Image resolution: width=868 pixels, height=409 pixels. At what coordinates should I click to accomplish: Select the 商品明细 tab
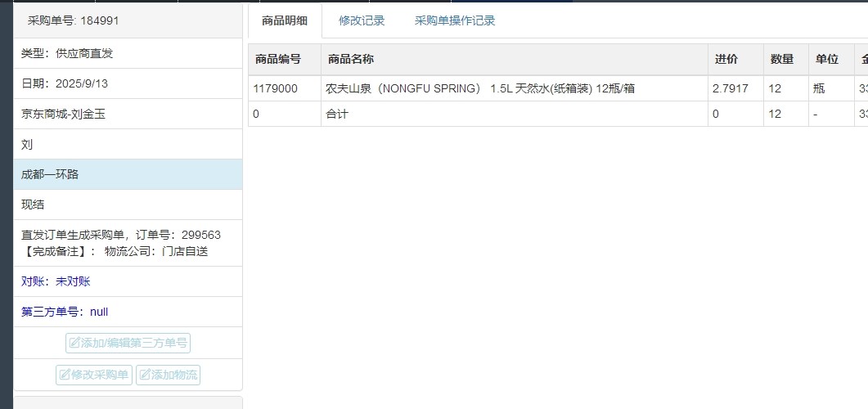pos(285,20)
